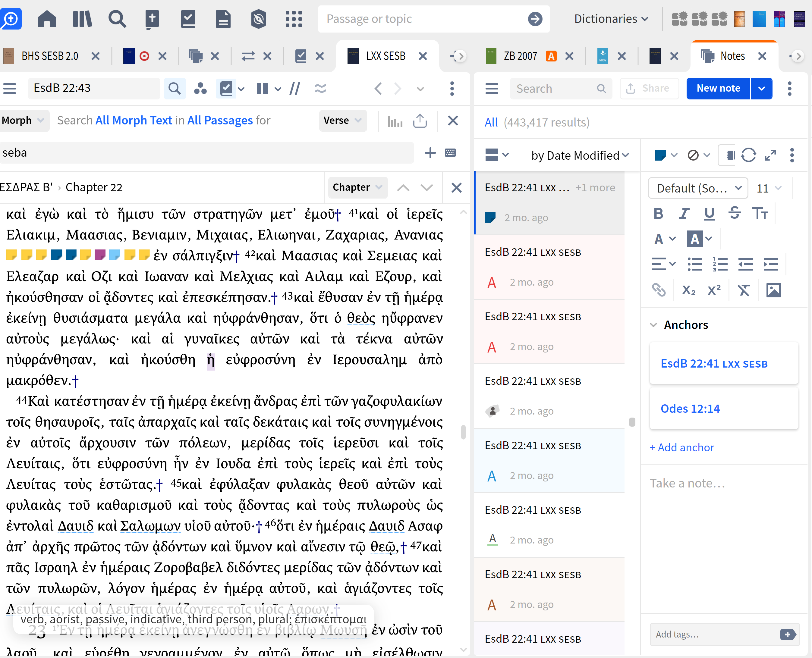
Task: Click the New note button
Action: pyautogui.click(x=718, y=88)
